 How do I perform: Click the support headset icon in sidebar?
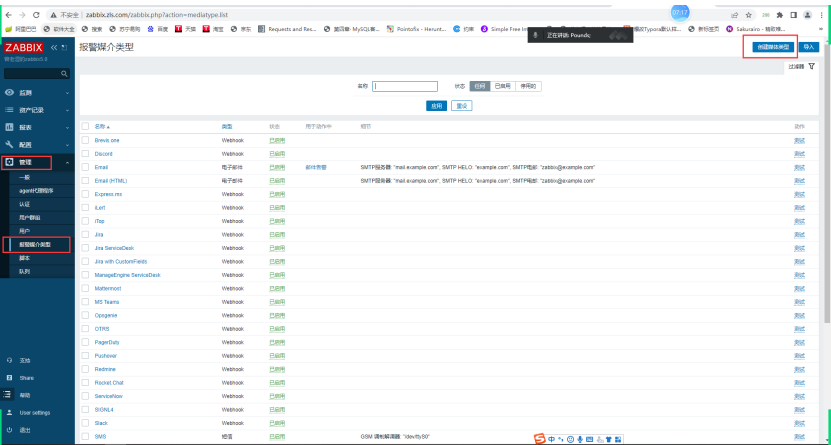point(9,360)
